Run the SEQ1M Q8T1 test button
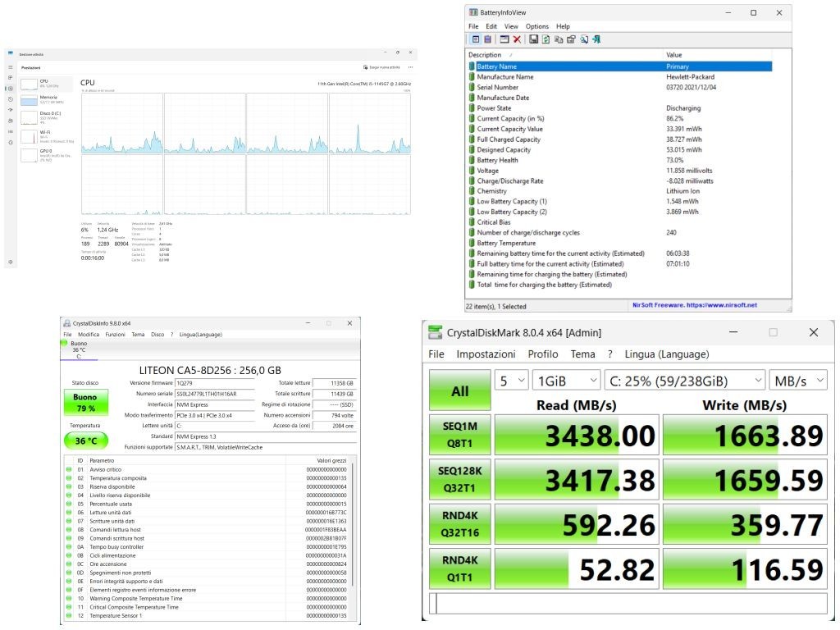Viewport: 840px width, 630px height. tap(459, 435)
